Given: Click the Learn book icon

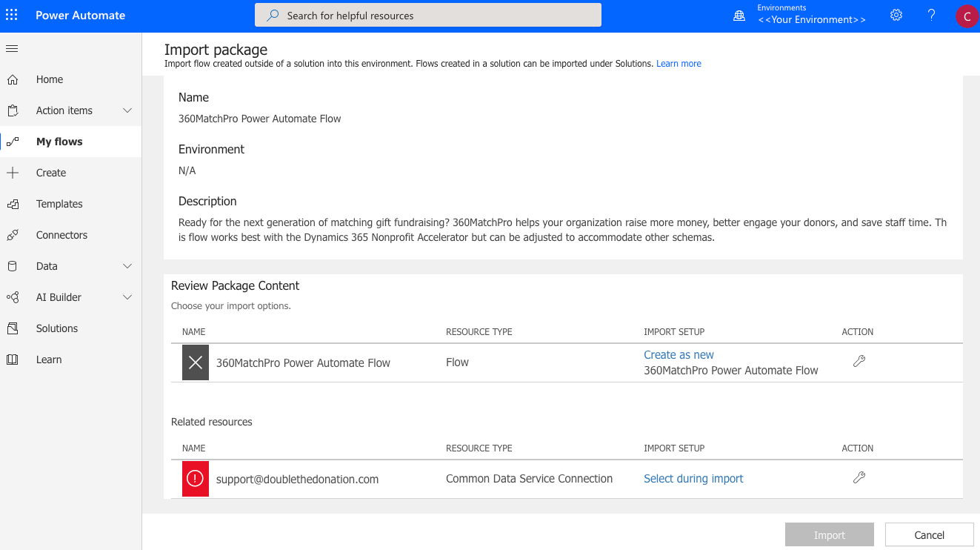Looking at the screenshot, I should (12, 360).
